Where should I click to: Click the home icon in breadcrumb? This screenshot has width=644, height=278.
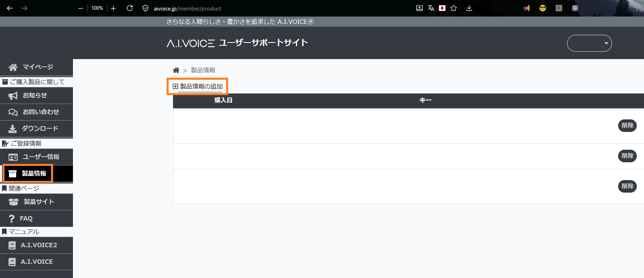176,70
